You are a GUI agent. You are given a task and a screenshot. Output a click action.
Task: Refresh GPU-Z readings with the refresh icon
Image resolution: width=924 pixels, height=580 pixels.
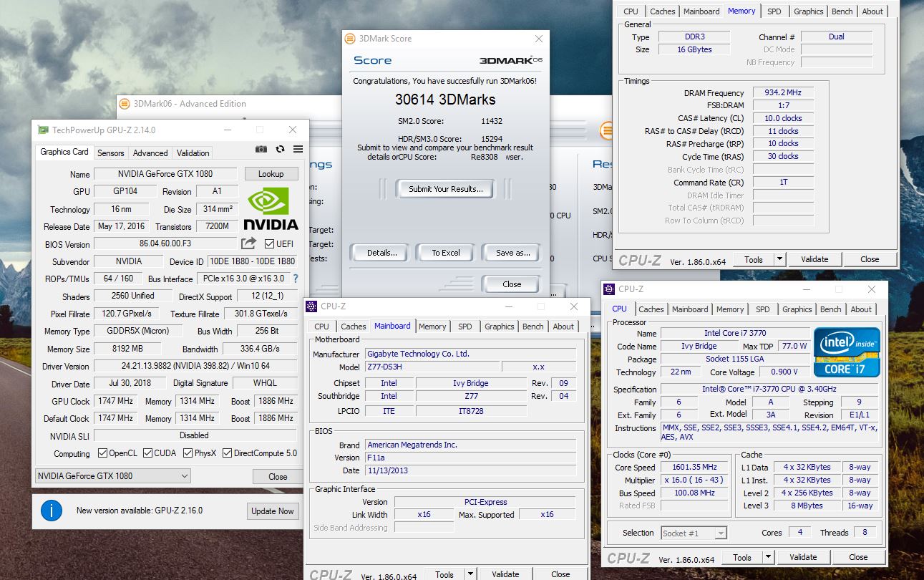click(x=280, y=149)
